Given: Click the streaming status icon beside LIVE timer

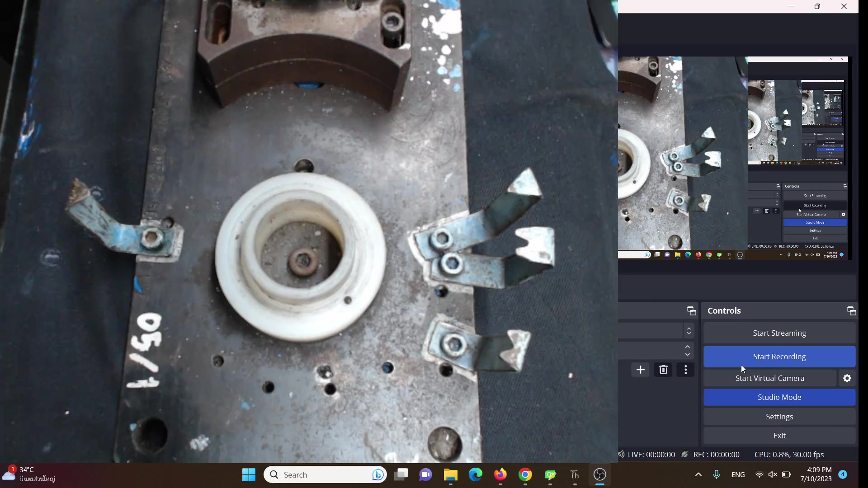Looking at the screenshot, I should [x=621, y=455].
